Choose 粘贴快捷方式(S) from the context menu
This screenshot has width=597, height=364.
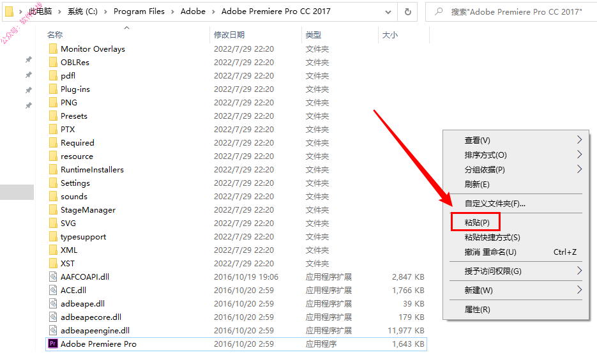pyautogui.click(x=492, y=237)
